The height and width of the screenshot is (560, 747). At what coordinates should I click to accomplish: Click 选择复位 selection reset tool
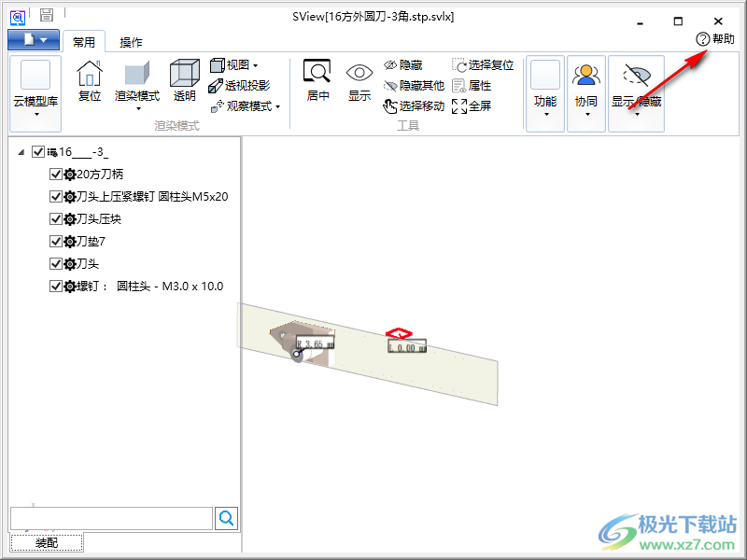point(483,64)
